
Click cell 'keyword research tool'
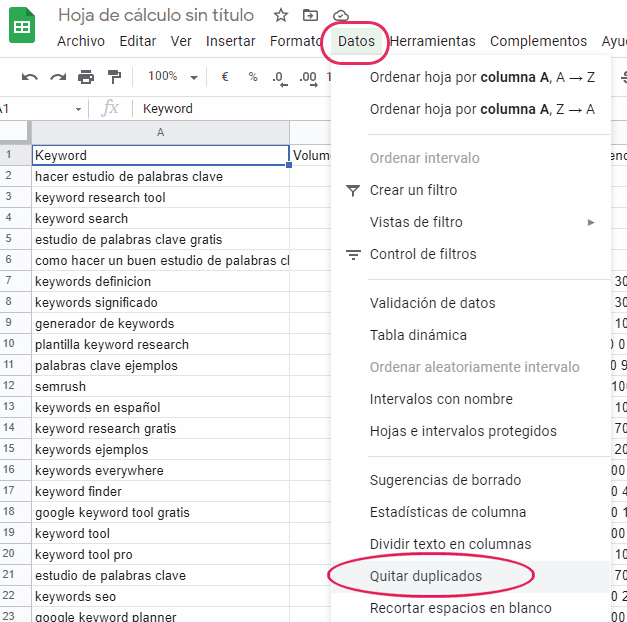(160, 198)
